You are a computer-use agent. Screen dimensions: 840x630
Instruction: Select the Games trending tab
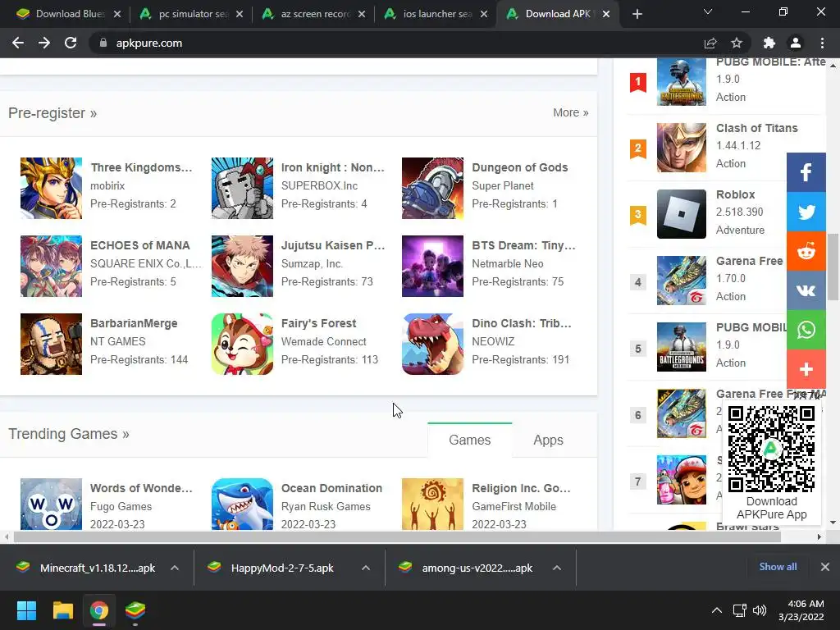pos(470,440)
